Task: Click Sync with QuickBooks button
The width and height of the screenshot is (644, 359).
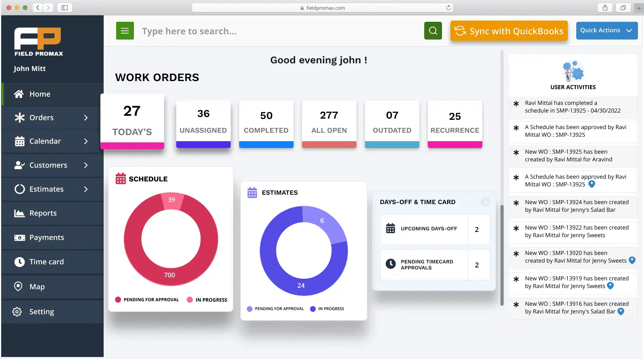Action: 509,31
